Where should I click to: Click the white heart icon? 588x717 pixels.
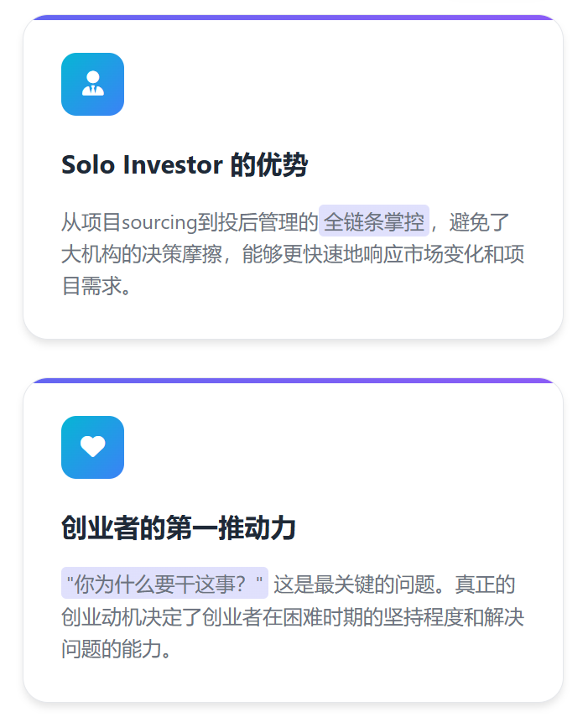92,447
